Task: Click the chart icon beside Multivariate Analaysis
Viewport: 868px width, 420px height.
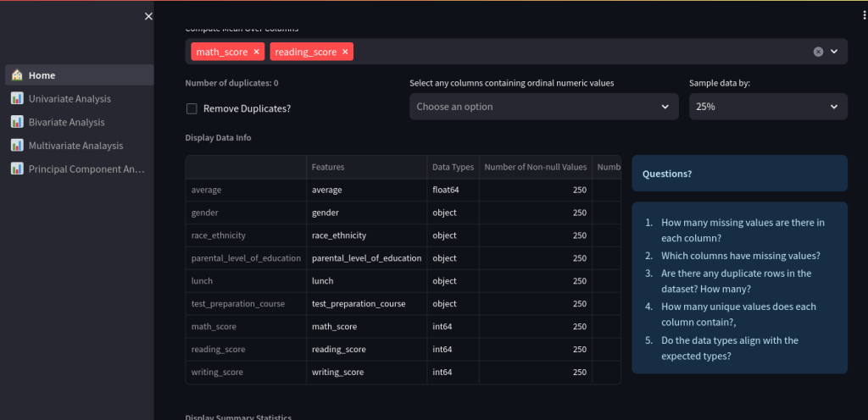Action: point(17,146)
